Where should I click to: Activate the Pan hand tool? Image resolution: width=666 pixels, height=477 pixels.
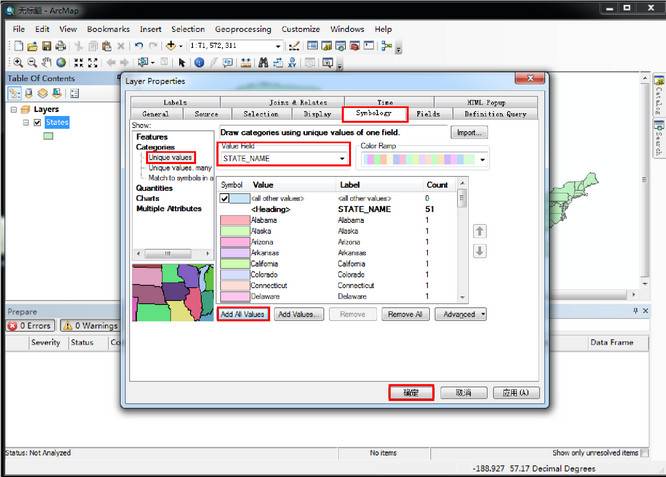pos(46,63)
